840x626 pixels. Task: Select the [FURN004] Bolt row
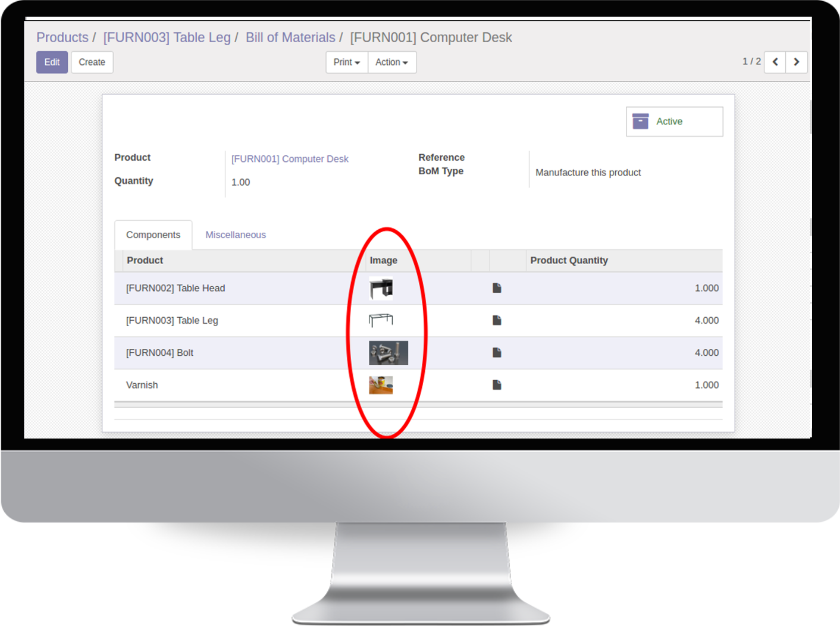point(418,353)
